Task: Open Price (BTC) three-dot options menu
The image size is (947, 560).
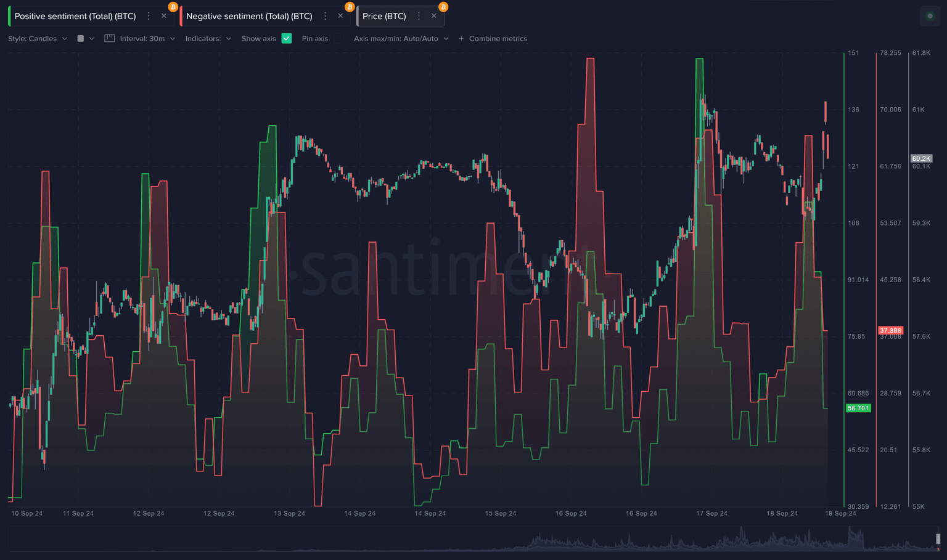Action: 419,16
